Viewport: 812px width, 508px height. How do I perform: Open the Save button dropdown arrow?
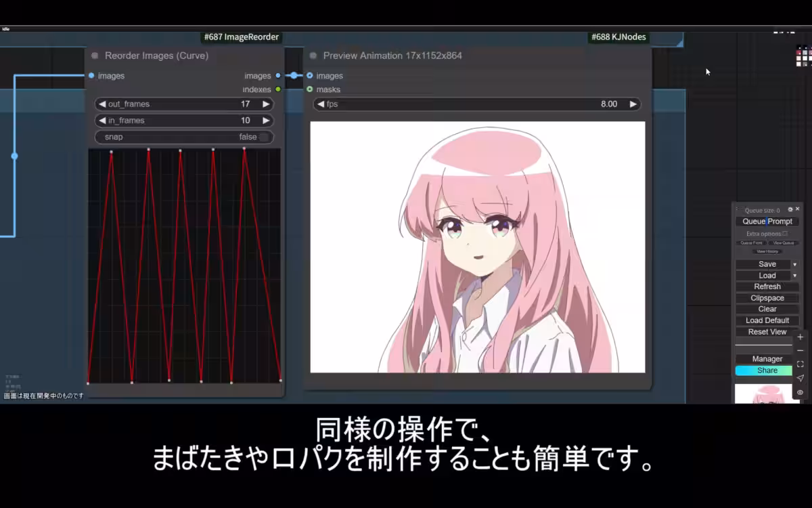pos(794,263)
